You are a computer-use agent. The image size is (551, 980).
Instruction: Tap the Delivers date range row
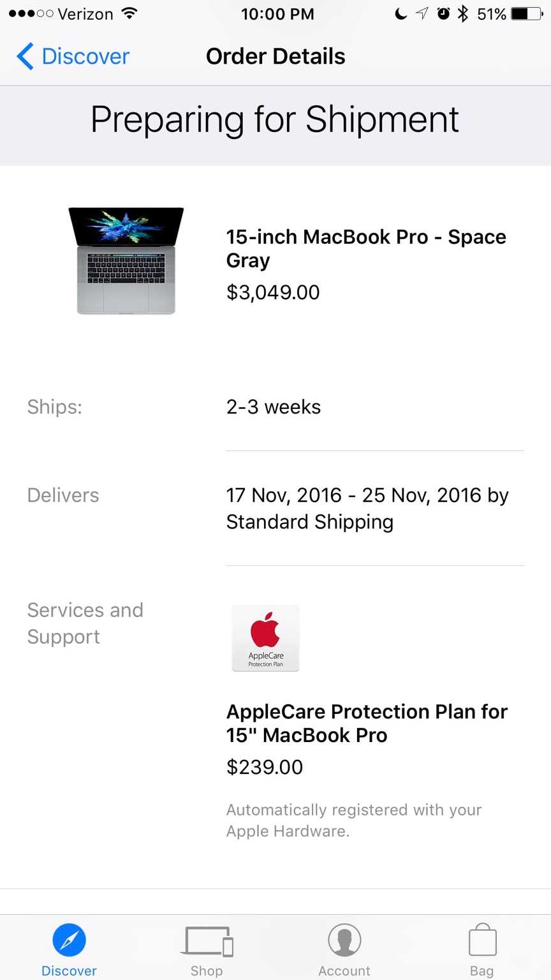(367, 509)
